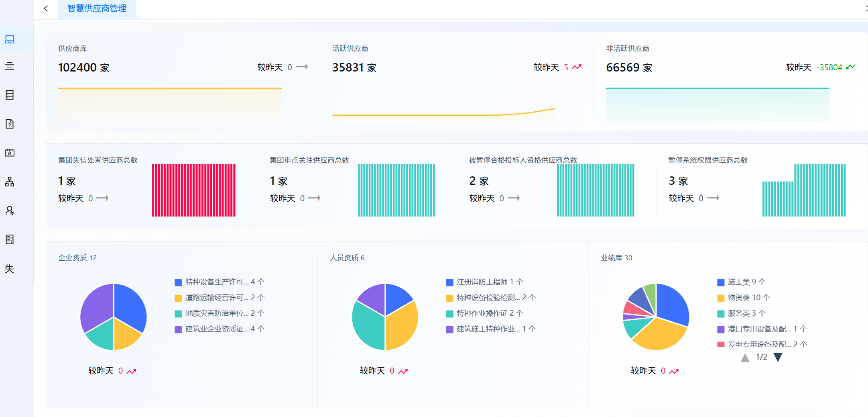Click the red 集团失信处置 bar chart
This screenshot has height=417, width=868.
[194, 190]
